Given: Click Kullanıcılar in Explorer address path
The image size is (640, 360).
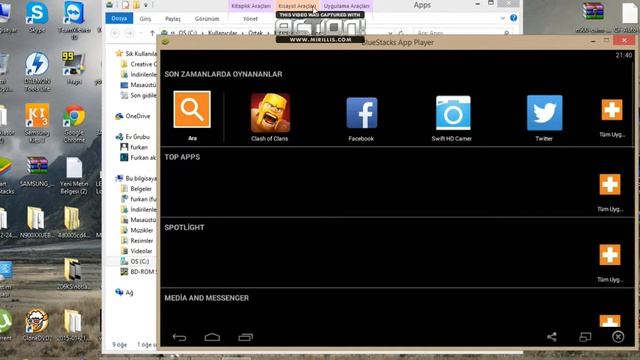Looking at the screenshot, I should click(222, 33).
